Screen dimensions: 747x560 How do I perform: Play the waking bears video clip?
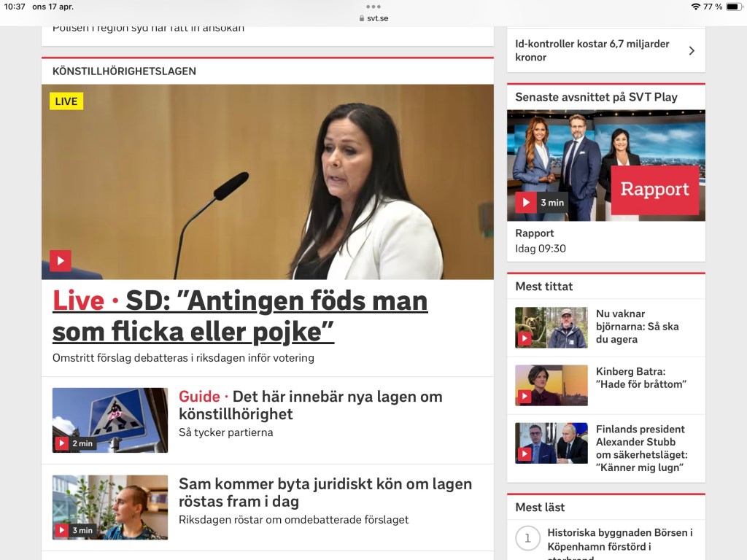click(525, 338)
